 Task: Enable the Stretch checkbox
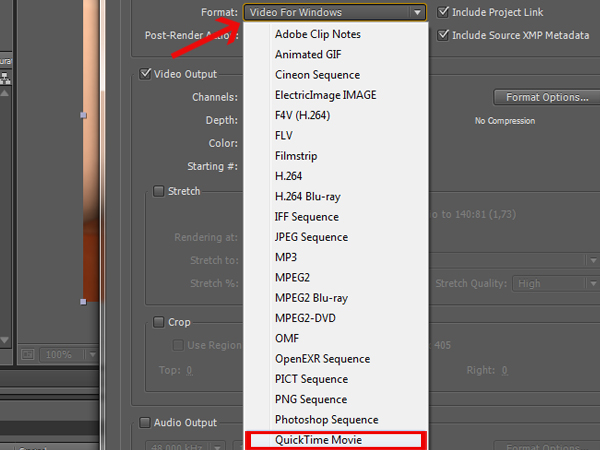click(159, 191)
